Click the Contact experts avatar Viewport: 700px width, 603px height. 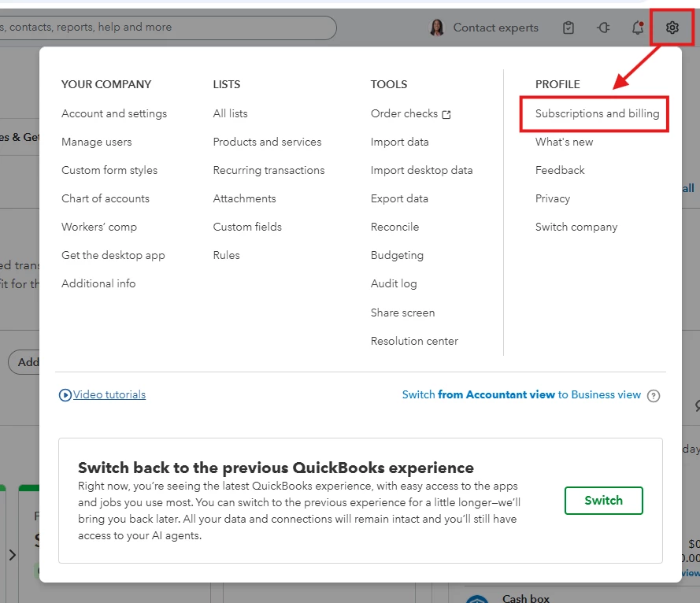tap(436, 28)
